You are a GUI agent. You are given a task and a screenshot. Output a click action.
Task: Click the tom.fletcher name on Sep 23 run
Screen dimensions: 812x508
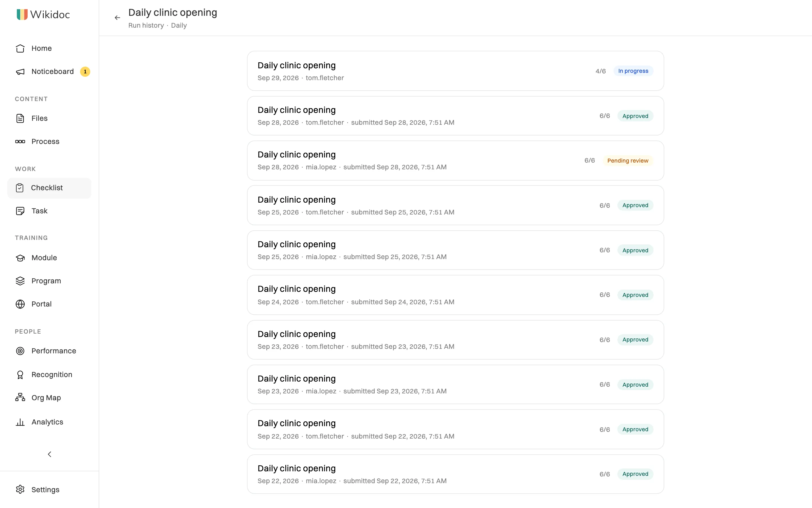point(325,347)
